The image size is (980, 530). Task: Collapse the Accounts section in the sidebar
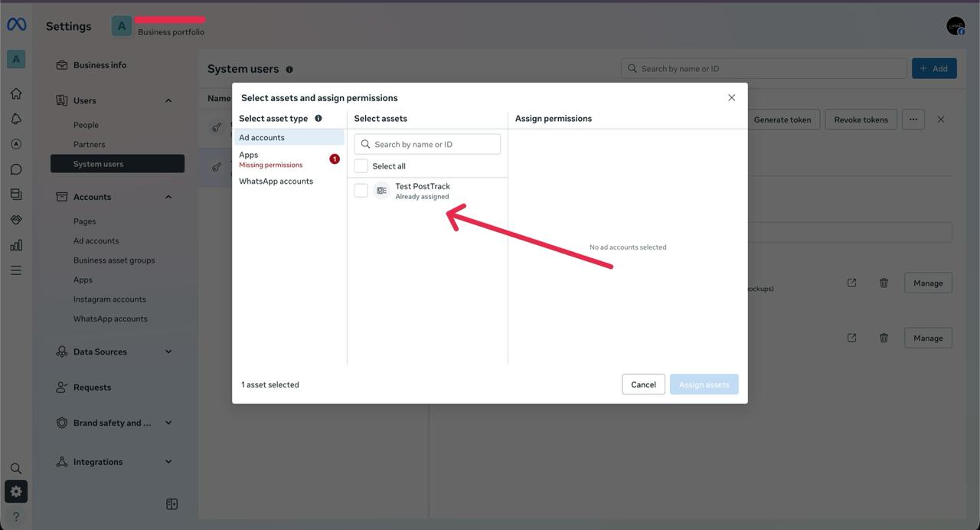[168, 196]
